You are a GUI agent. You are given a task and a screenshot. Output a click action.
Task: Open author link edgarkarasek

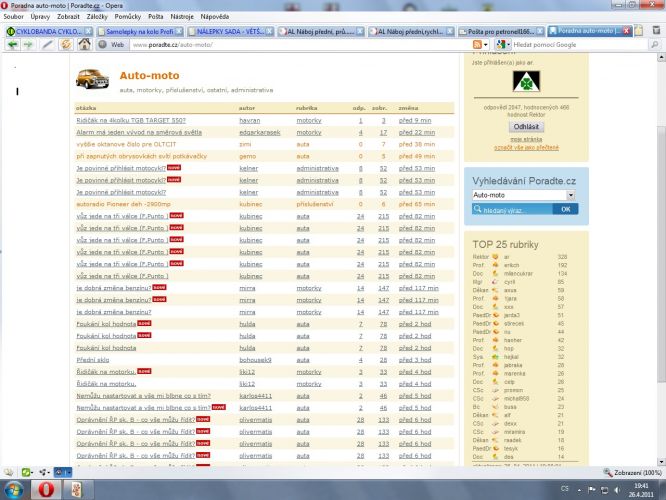tap(260, 132)
